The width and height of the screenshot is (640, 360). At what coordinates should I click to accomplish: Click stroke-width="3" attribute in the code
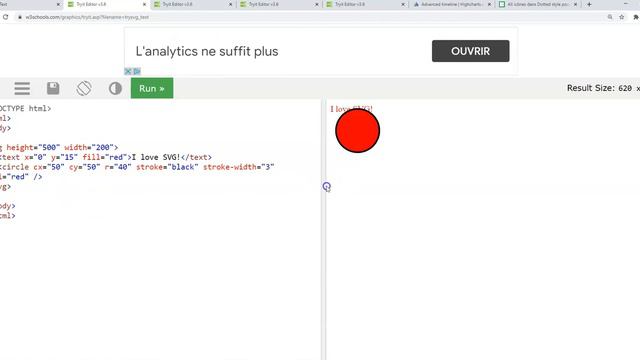coord(239,167)
